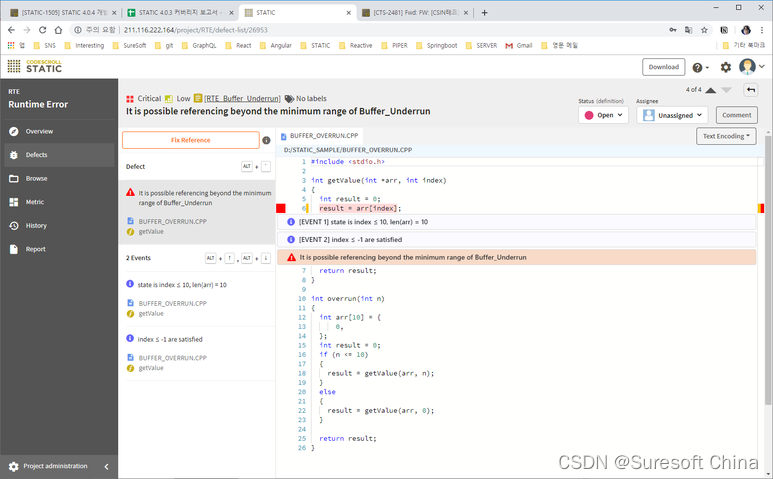Screen dimensions: 773x479
Task: Click the Report document icon
Action: 14,249
